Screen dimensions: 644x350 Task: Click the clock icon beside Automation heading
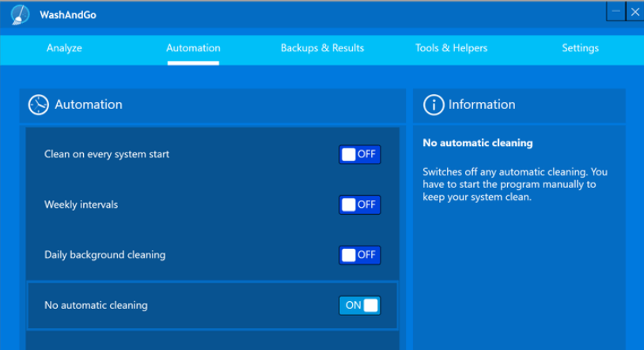[38, 104]
